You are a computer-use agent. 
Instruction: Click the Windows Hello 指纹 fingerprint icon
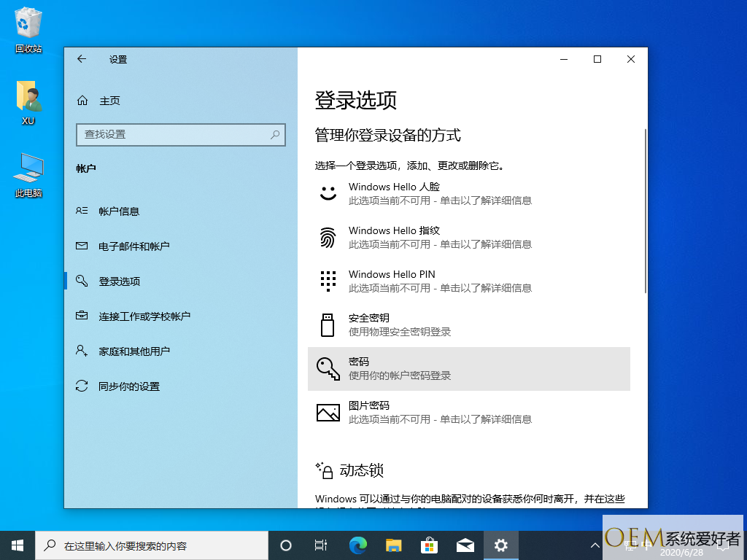328,237
